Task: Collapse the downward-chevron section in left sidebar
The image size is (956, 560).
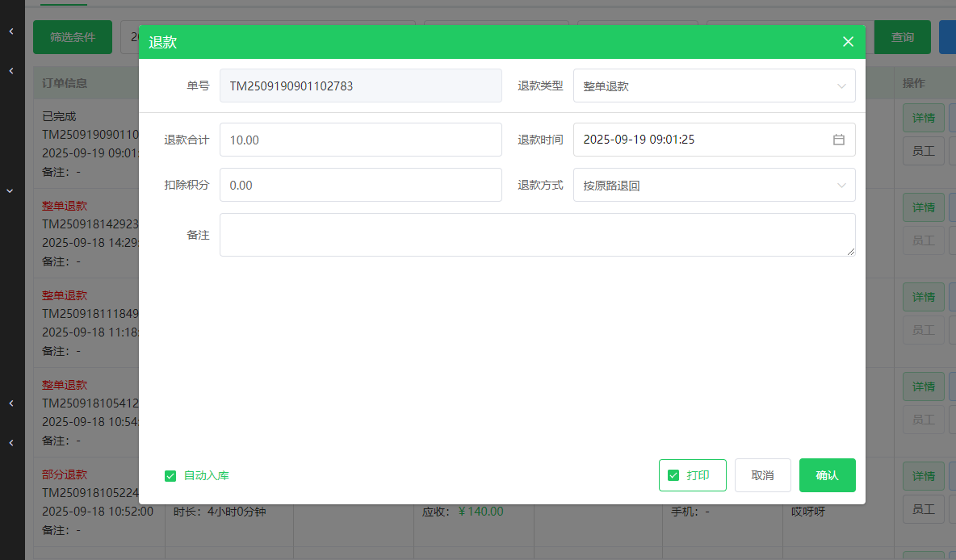Action: [x=11, y=191]
